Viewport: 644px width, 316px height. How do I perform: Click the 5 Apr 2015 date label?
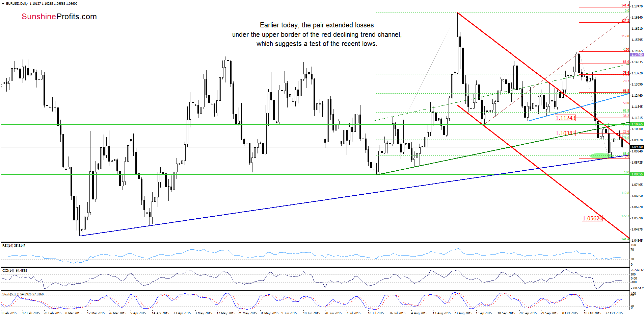pyautogui.click(x=138, y=313)
